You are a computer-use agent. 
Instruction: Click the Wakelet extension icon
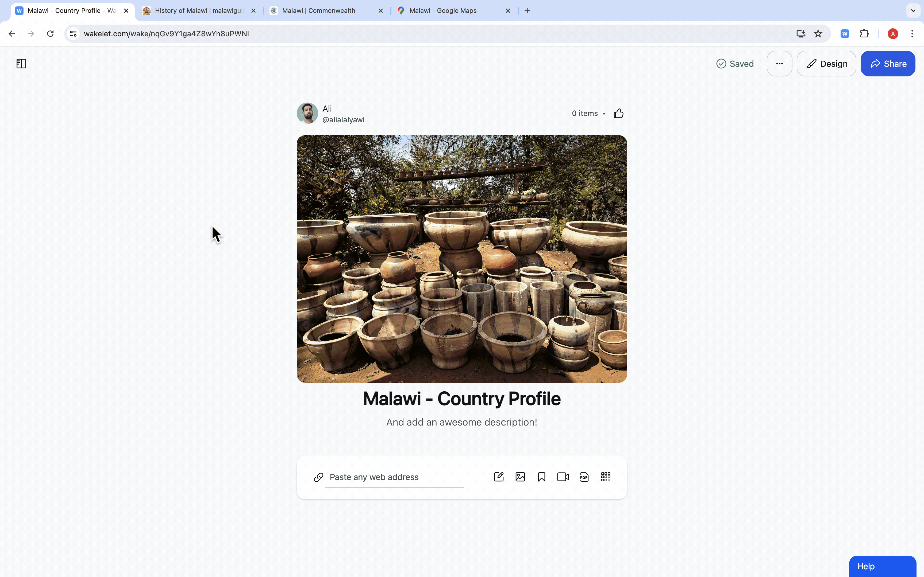[x=845, y=34]
